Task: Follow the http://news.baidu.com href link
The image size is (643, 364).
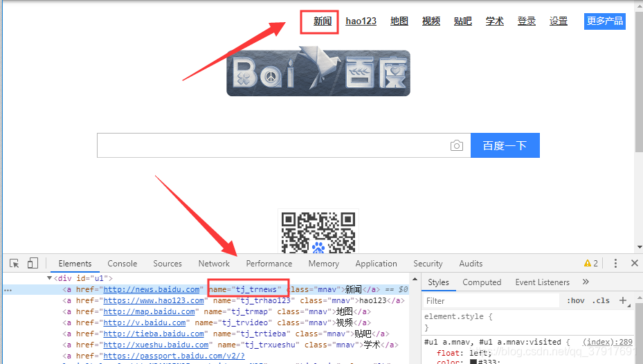Action: tap(152, 289)
